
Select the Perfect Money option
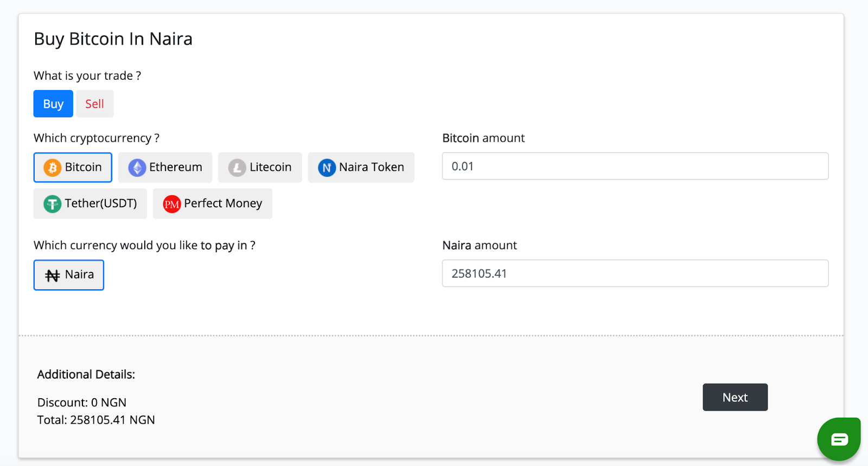point(213,204)
